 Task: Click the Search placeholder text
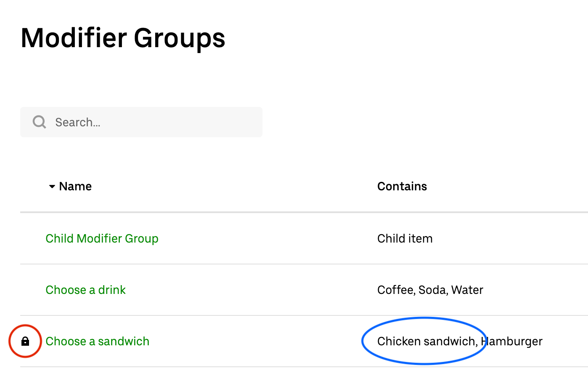click(x=78, y=123)
